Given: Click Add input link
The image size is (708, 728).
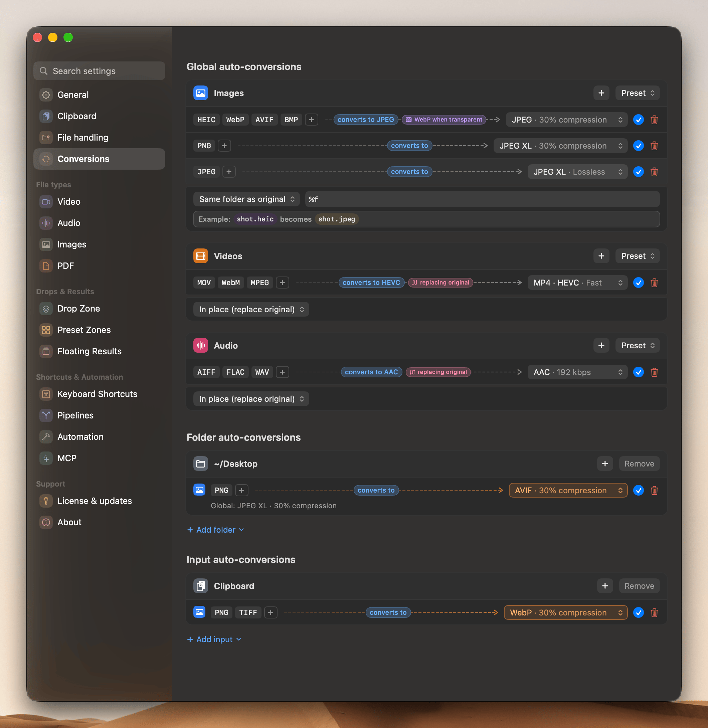Looking at the screenshot, I should (x=214, y=639).
